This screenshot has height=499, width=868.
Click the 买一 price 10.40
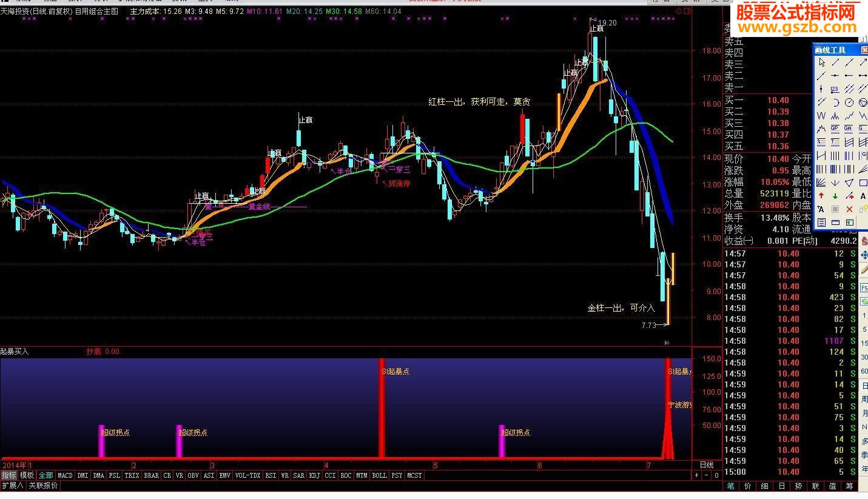778,100
